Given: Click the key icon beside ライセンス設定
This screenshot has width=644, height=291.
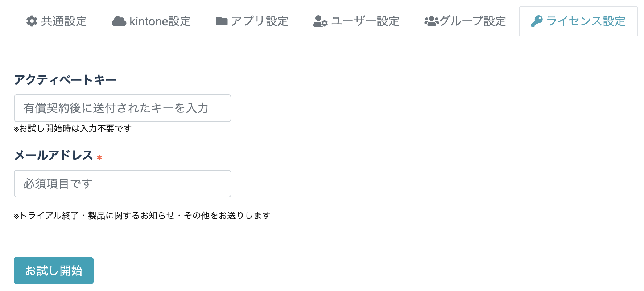Looking at the screenshot, I should tap(537, 21).
